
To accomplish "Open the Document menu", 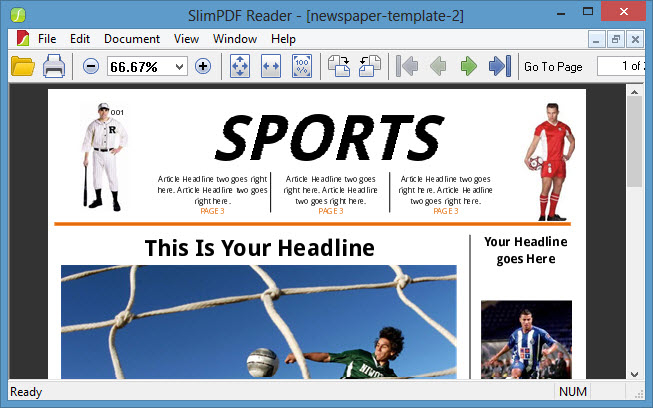I will (x=132, y=39).
